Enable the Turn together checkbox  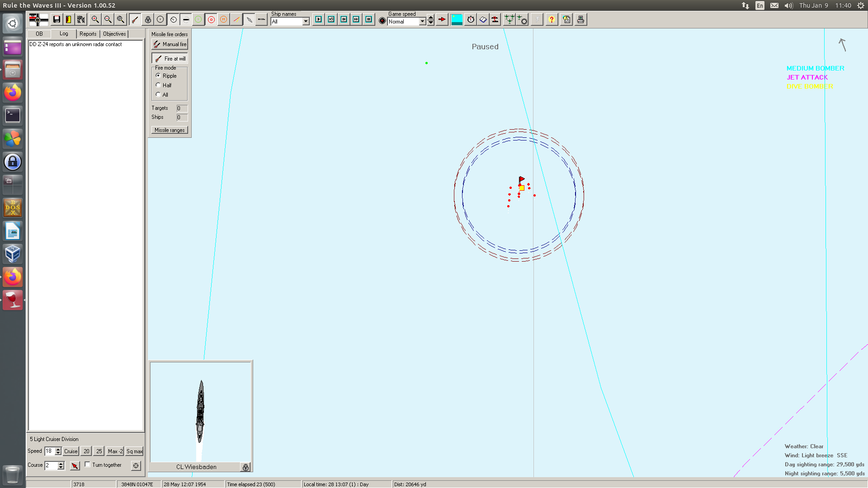88,465
